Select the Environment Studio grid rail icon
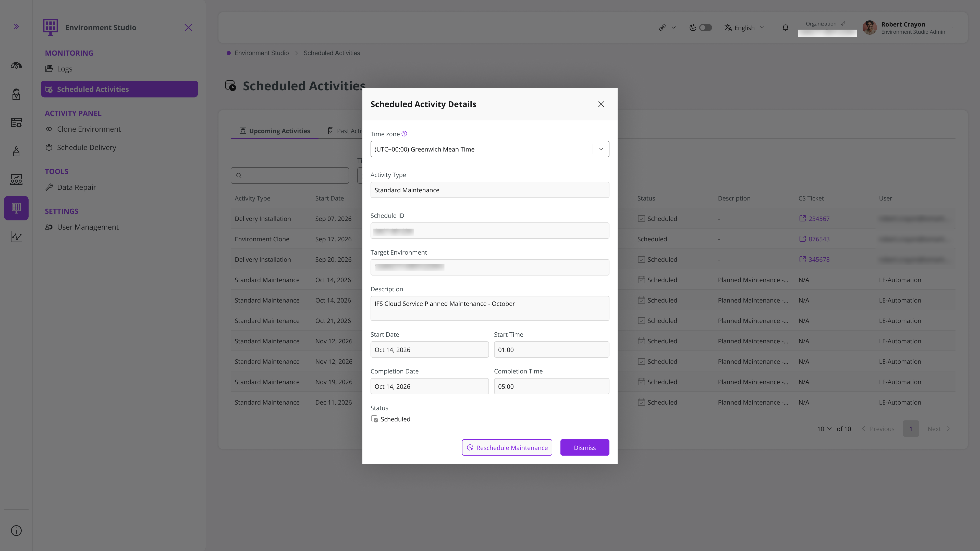Screen dimensions: 980x551 click(16, 208)
